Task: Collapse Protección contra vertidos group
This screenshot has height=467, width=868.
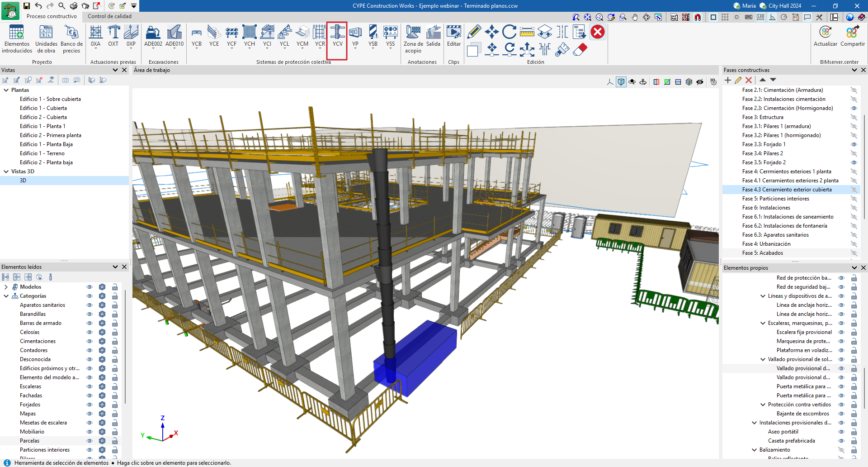Action: tap(763, 405)
